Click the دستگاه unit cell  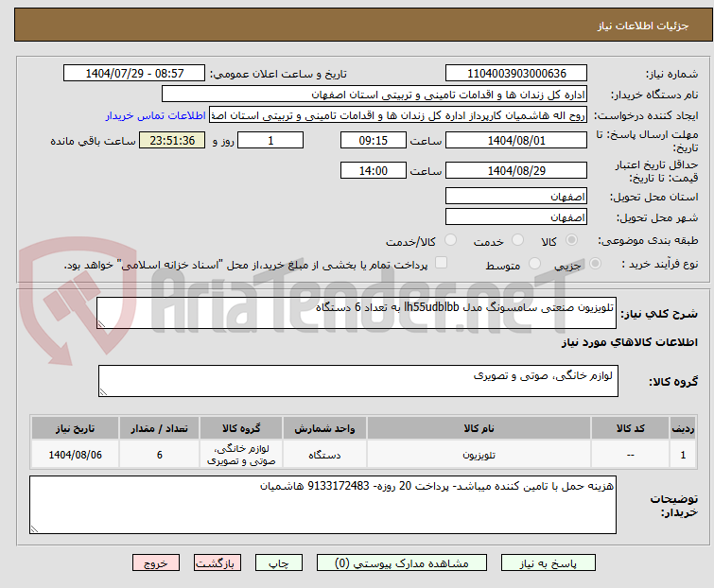[324, 455]
